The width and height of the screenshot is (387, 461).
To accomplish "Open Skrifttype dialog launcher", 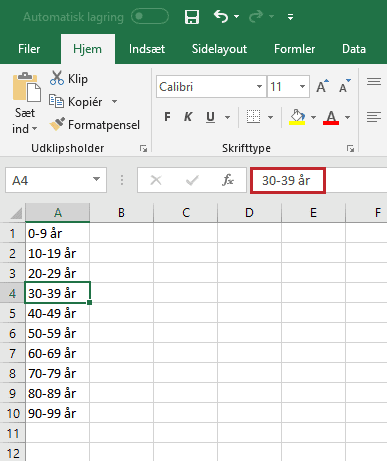I will point(350,148).
